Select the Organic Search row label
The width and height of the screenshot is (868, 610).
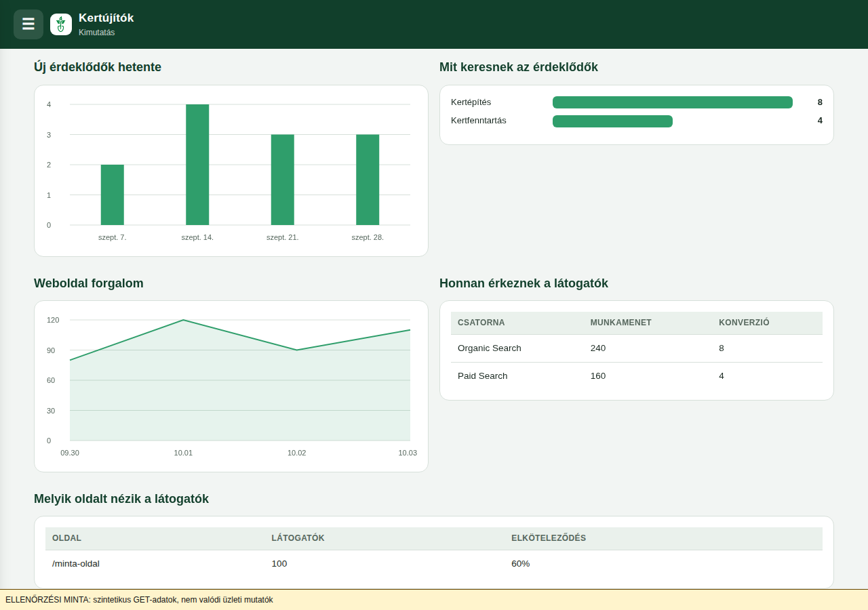490,348
